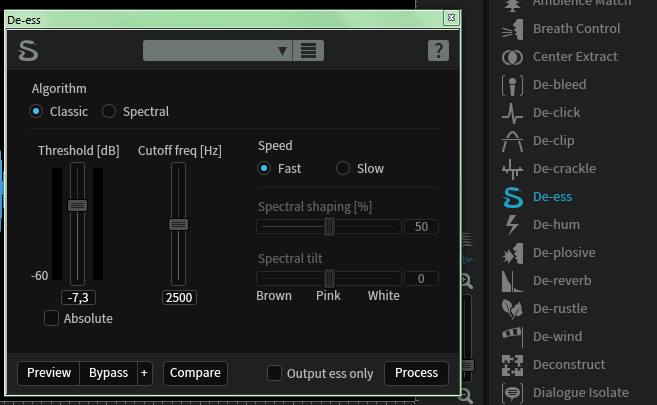Open the De-clip module icon

click(x=512, y=141)
